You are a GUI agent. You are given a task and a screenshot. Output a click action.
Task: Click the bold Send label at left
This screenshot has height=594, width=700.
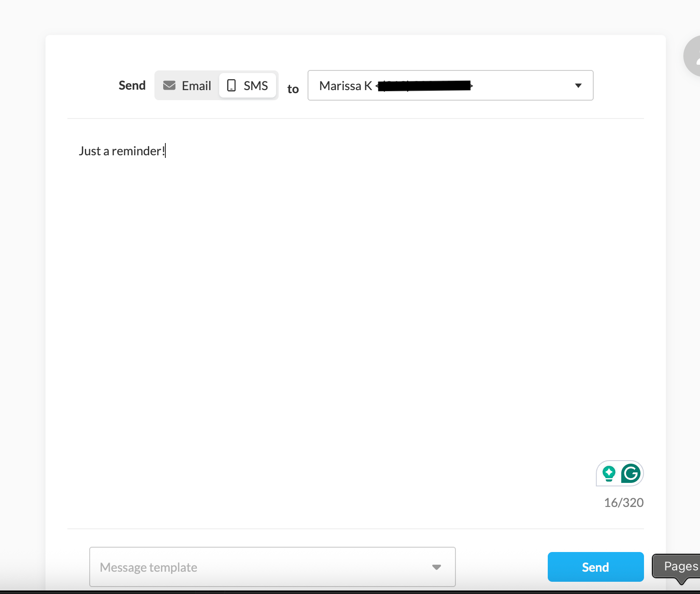(132, 86)
